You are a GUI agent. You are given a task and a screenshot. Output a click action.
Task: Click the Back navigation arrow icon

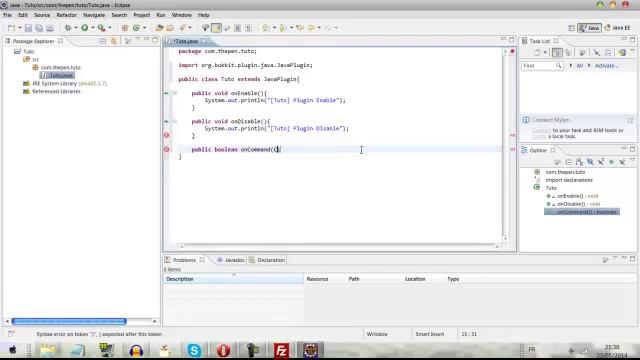311,28
